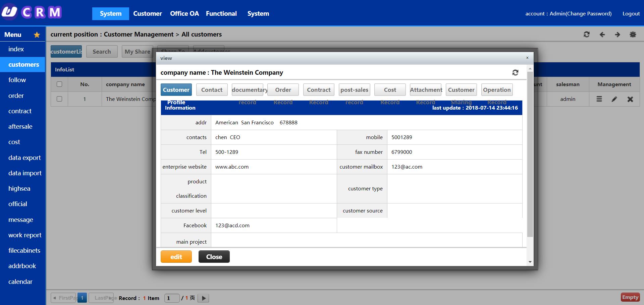This screenshot has width=644, height=305.
Task: Switch to the documentary record tab
Action: (248, 89)
